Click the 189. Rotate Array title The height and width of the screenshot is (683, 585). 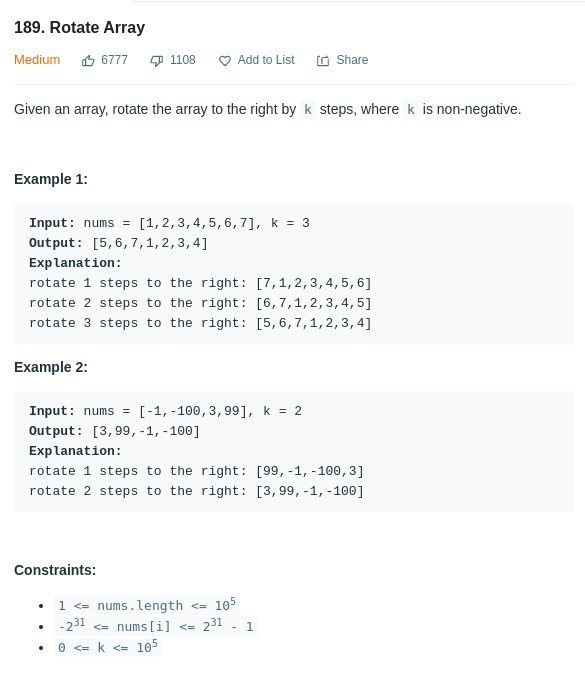(79, 27)
